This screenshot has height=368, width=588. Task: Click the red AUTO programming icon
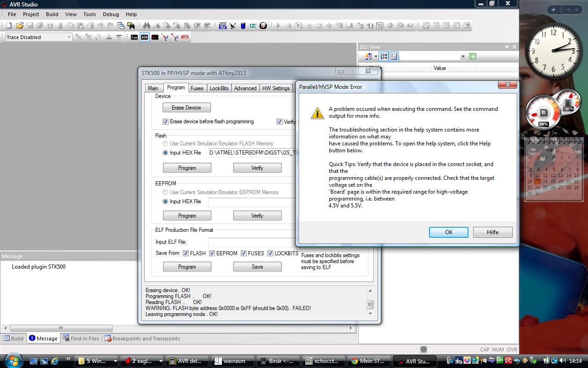[185, 37]
